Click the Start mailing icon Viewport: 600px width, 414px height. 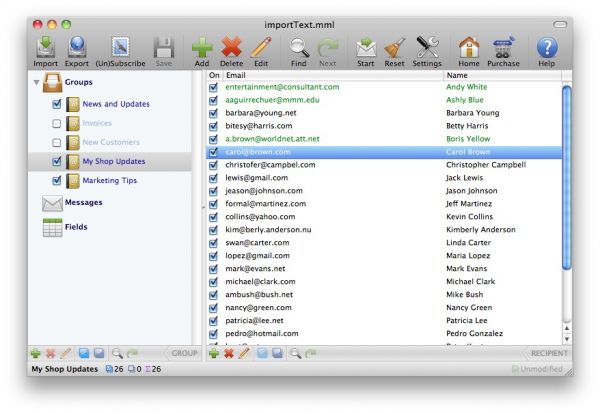pos(366,48)
